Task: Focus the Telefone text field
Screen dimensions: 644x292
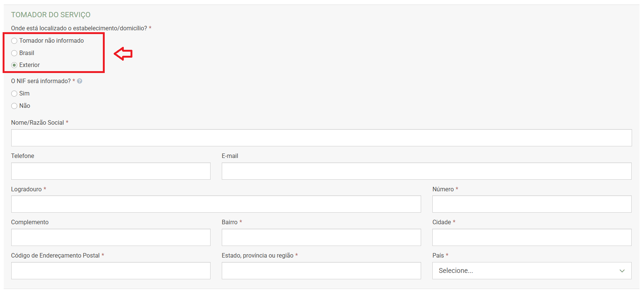Action: (x=111, y=171)
